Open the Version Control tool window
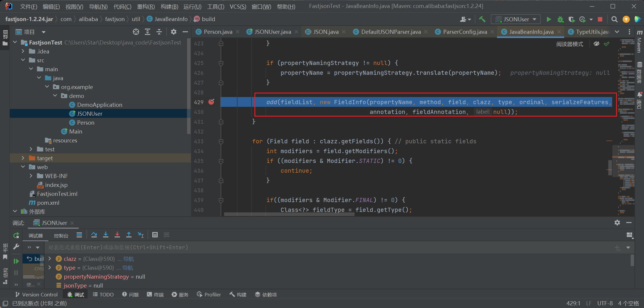Screen dimensions: 644x308 point(36,295)
